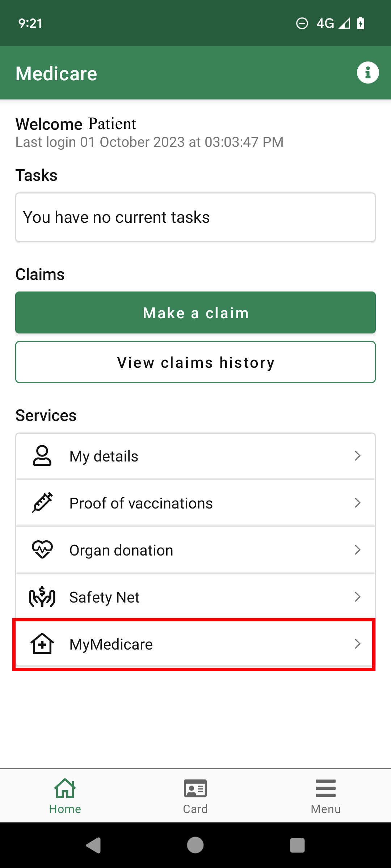Tap the info icon in Medicare header
Screen dimensions: 391x868
[x=368, y=73]
